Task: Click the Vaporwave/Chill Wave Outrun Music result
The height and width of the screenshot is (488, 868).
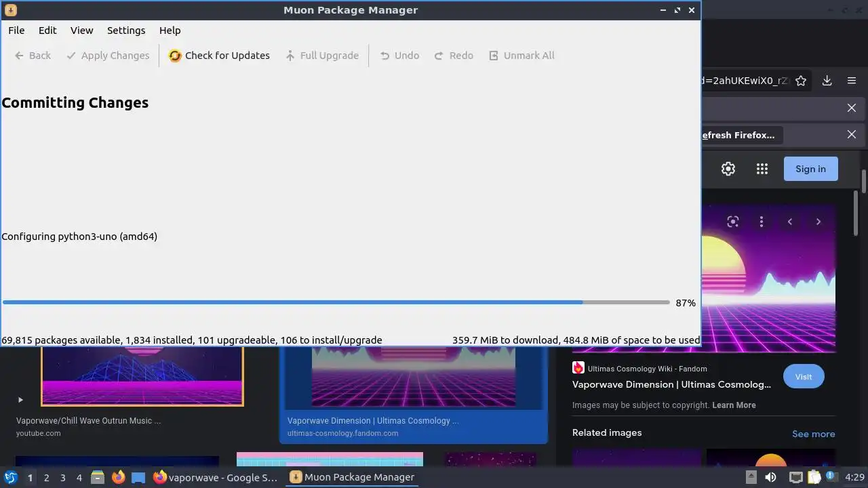Action: pos(89,421)
